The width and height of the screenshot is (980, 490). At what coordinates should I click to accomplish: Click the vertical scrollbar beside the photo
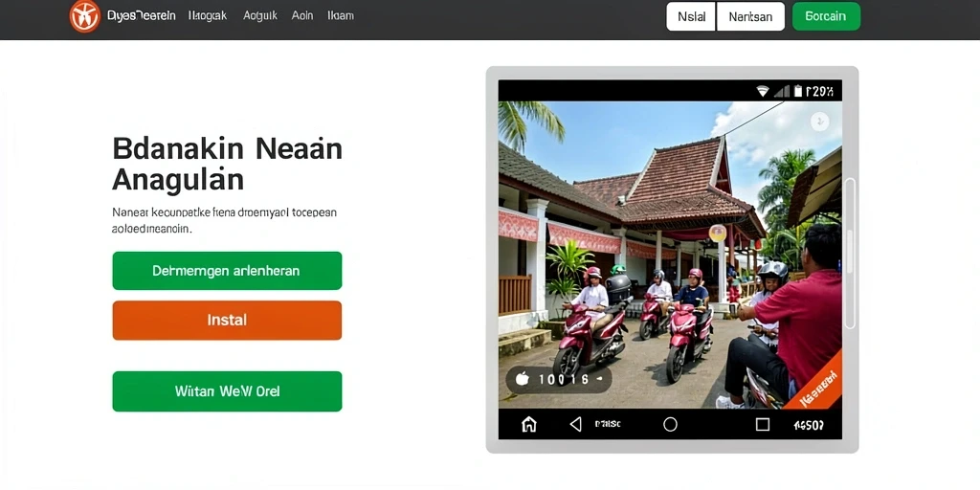(x=850, y=253)
